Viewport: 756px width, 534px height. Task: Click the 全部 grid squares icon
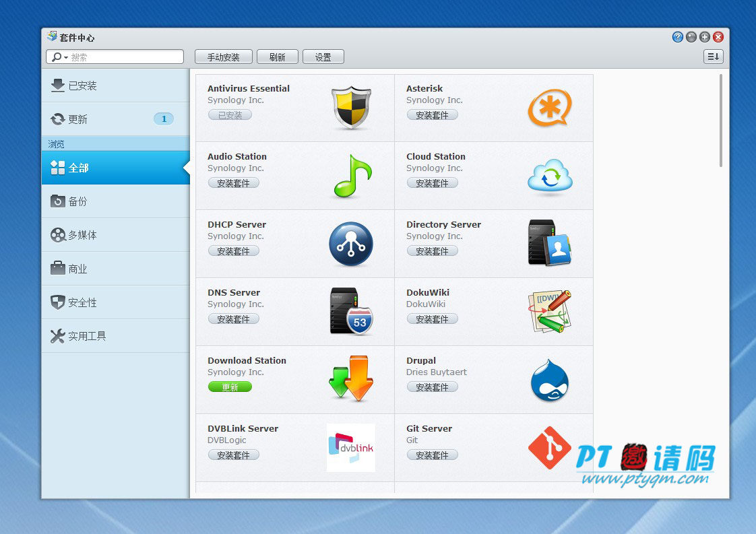click(x=58, y=168)
